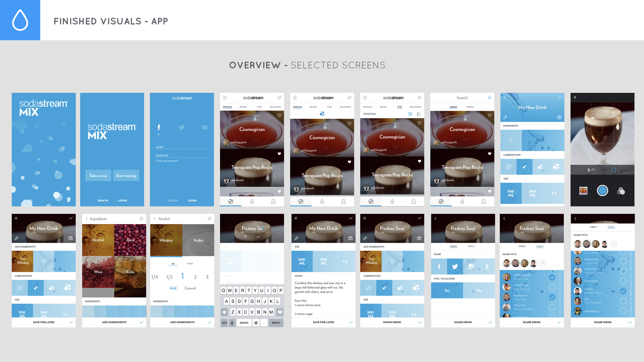
Task: Select oz unit tab on Alcohol screen
Action: (x=173, y=264)
